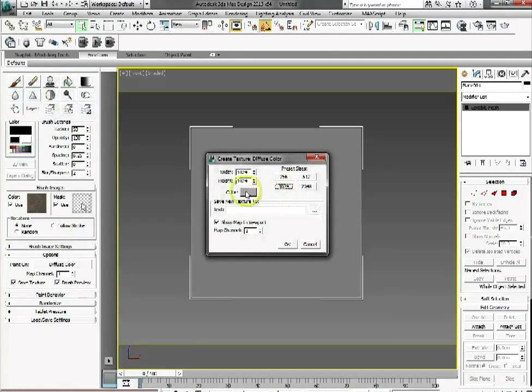The height and width of the screenshot is (392, 532).
Task: Toggle the Color Use checkbox in Brush Images
Action: [10, 205]
